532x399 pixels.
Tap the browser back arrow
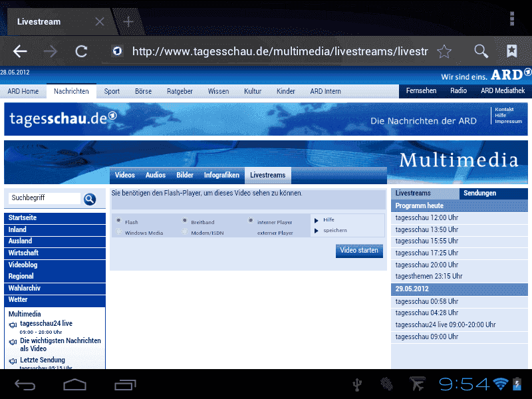point(20,52)
